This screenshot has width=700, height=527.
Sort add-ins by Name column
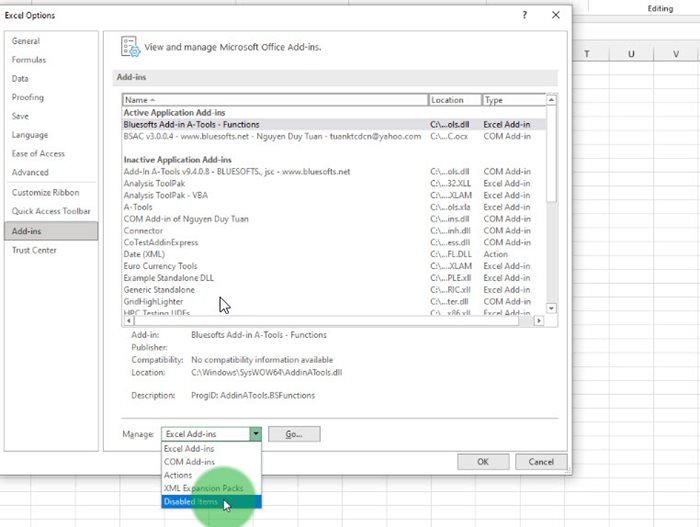[275, 100]
